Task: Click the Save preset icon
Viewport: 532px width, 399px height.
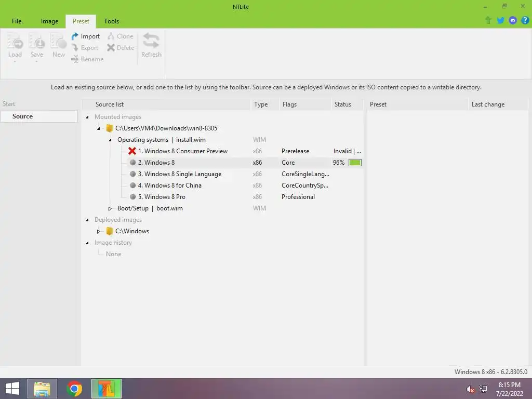Action: point(37,42)
